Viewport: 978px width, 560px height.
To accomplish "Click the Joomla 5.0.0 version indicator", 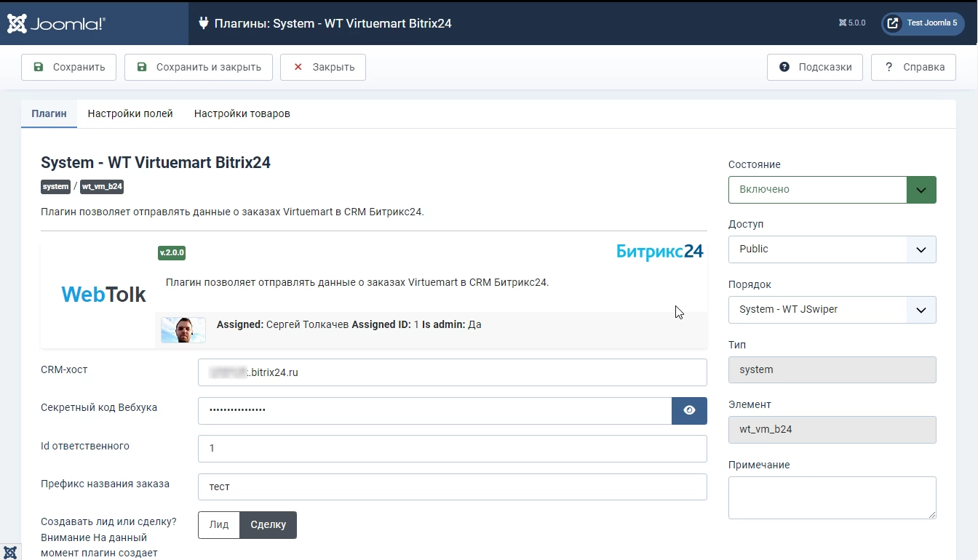I will (x=852, y=23).
